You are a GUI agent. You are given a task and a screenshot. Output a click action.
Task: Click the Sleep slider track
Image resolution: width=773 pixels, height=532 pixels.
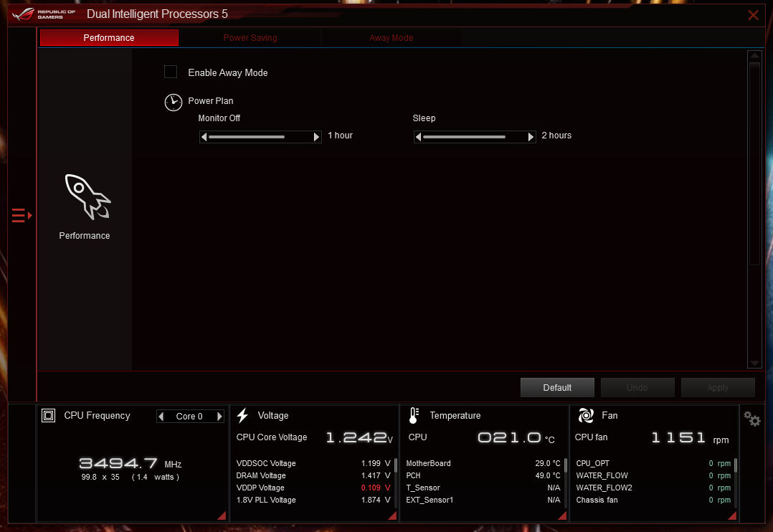(475, 136)
